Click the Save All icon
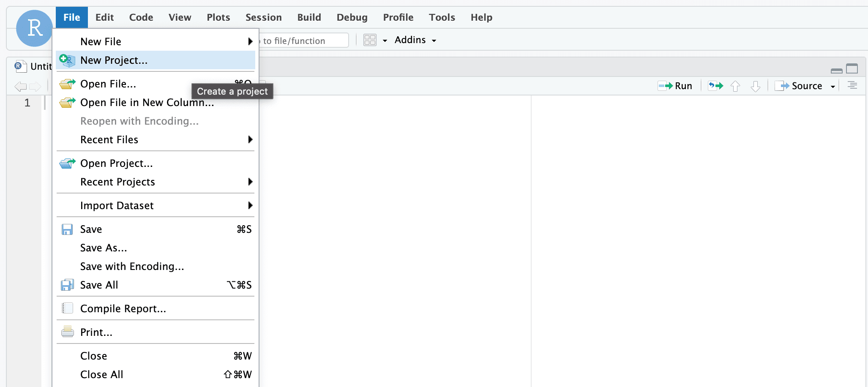The height and width of the screenshot is (387, 868). [67, 285]
